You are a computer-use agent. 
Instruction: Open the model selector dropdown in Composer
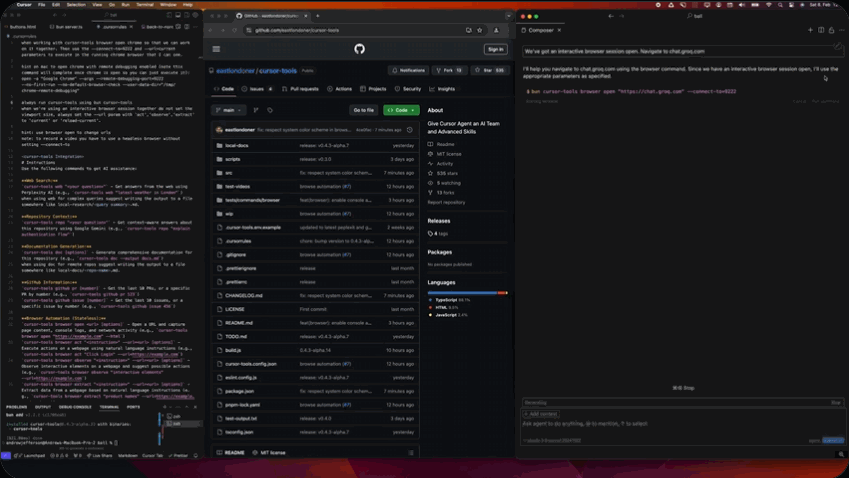click(551, 441)
